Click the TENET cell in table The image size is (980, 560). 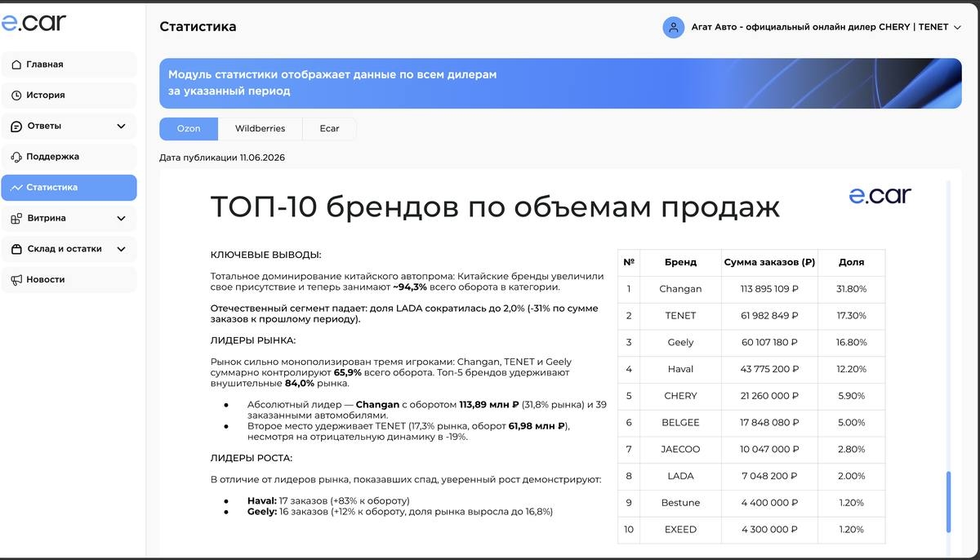(x=680, y=316)
